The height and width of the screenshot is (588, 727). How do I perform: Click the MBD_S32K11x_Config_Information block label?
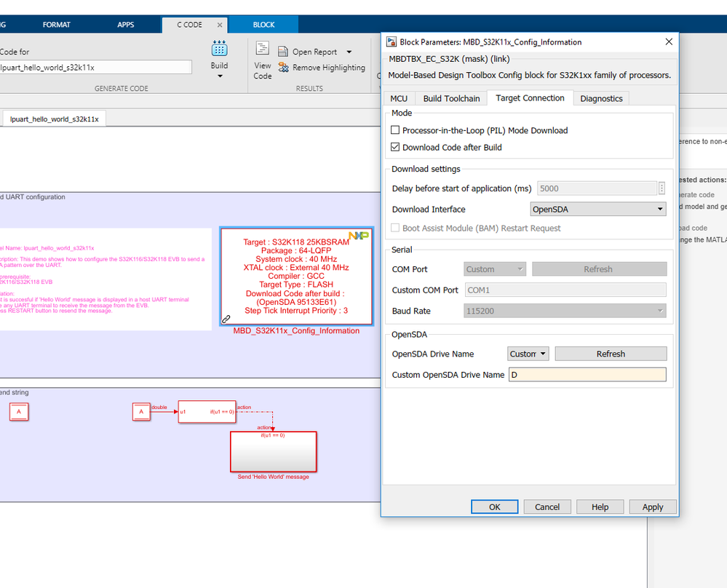click(x=296, y=330)
